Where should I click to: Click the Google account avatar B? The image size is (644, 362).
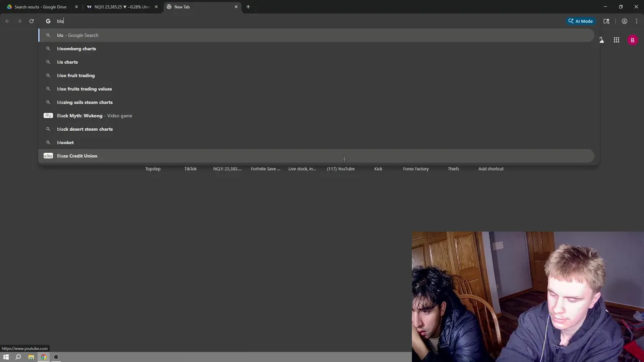[x=632, y=40]
